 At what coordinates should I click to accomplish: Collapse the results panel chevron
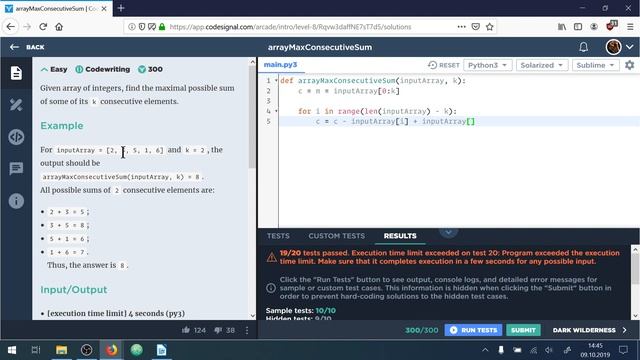448,232
